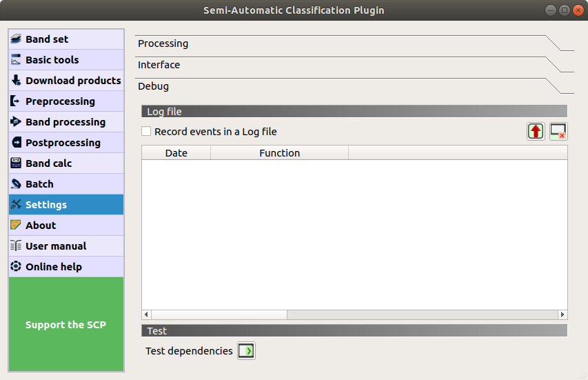The image size is (588, 380).
Task: Click the Band set icon in sidebar
Action: tap(16, 39)
